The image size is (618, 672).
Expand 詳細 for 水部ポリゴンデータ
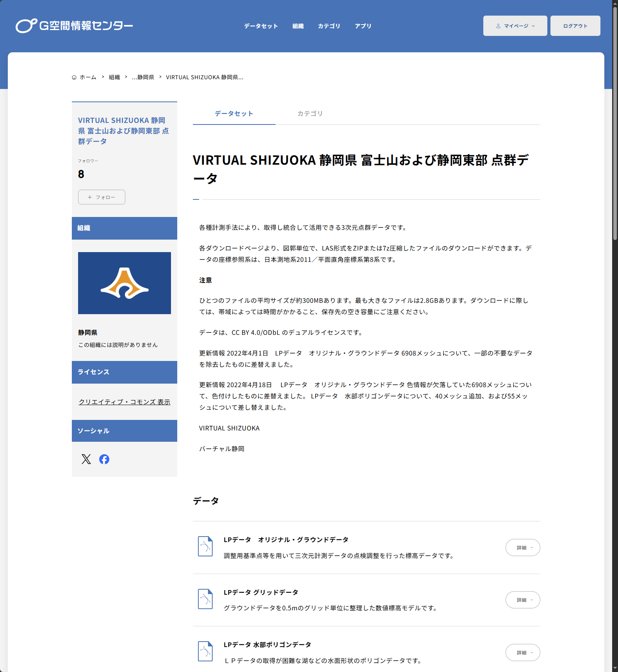pyautogui.click(x=523, y=652)
